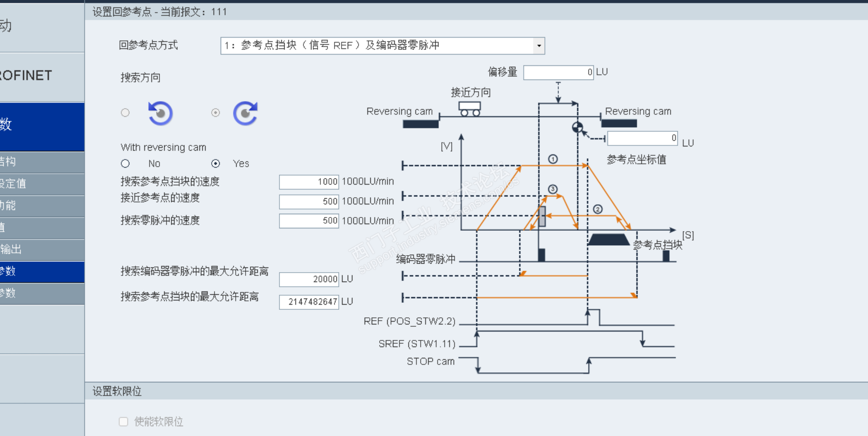Edit the 接近参考点的速度 value field
This screenshot has height=436, width=868.
point(309,202)
